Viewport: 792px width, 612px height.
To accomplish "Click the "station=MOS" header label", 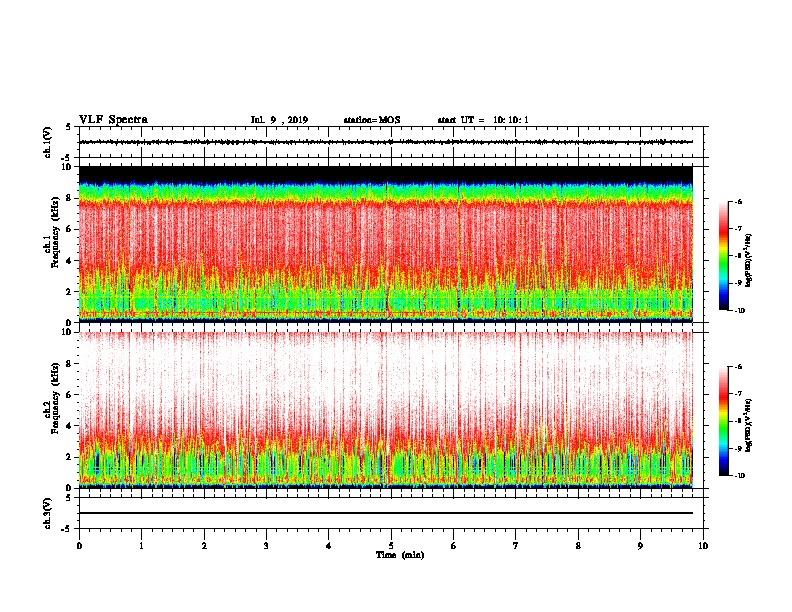I will pyautogui.click(x=372, y=120).
